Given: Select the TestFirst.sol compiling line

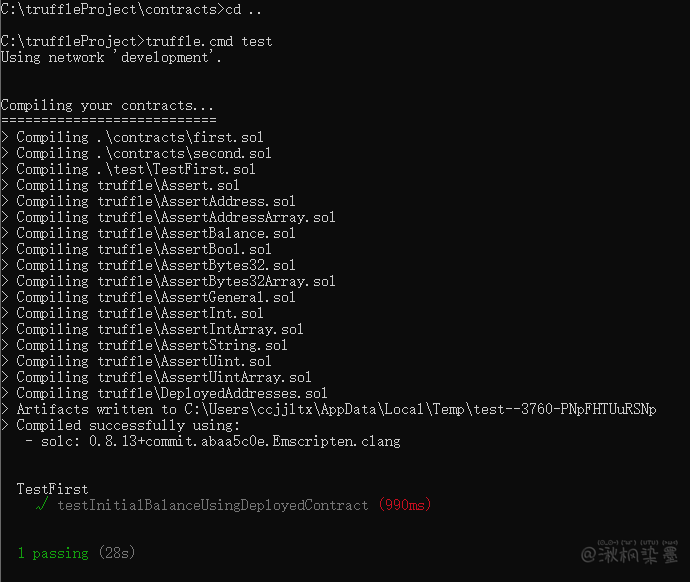Looking at the screenshot, I should [x=135, y=169].
